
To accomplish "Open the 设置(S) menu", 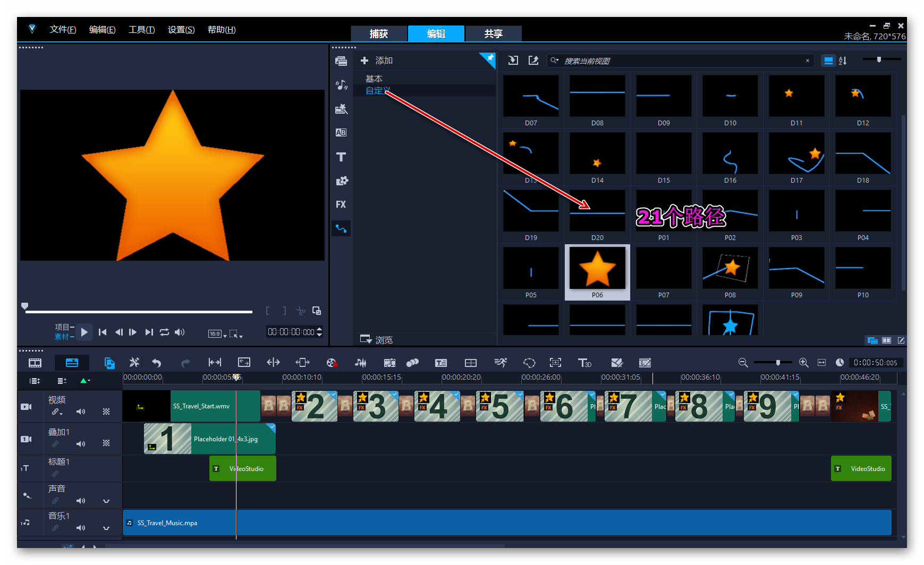I will (x=181, y=30).
